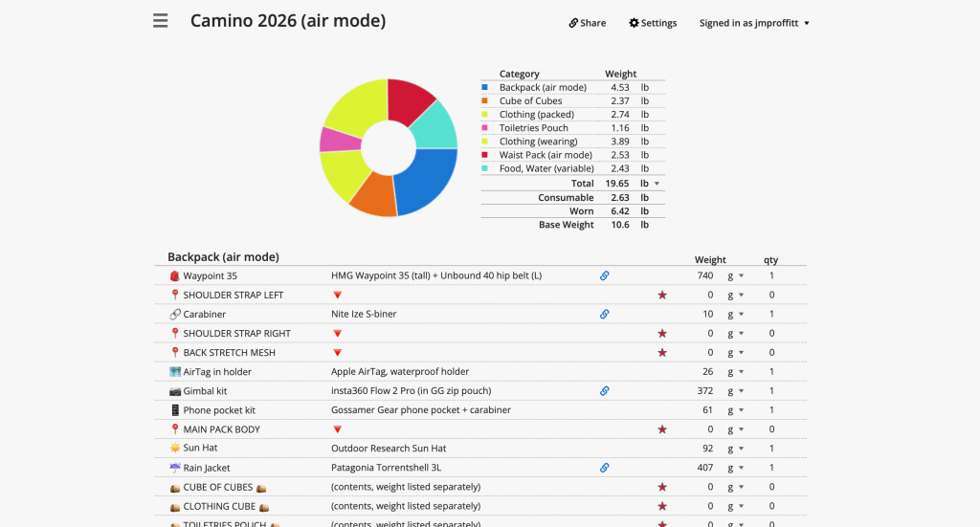Image resolution: width=980 pixels, height=527 pixels.
Task: Toggle star on MAIN PACK BODY row
Action: (x=662, y=429)
